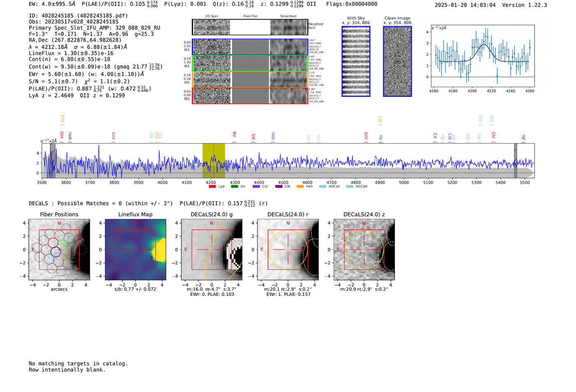Click the (H)CaII legend swatch
The width and height of the screenshot is (576, 392).
pyautogui.click(x=350, y=186)
